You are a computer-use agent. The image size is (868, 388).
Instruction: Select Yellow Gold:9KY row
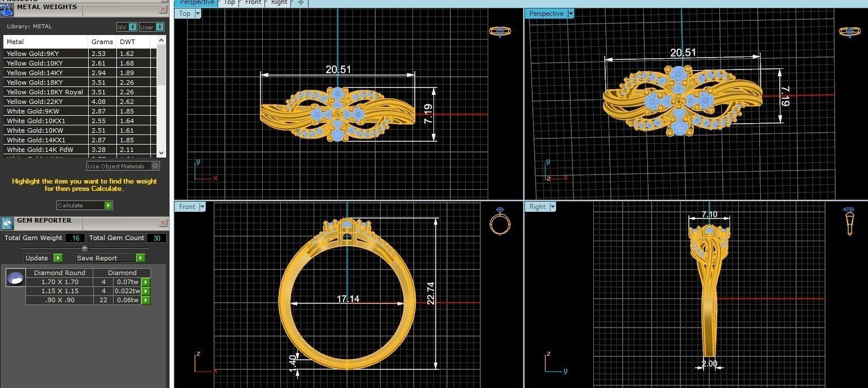click(80, 54)
